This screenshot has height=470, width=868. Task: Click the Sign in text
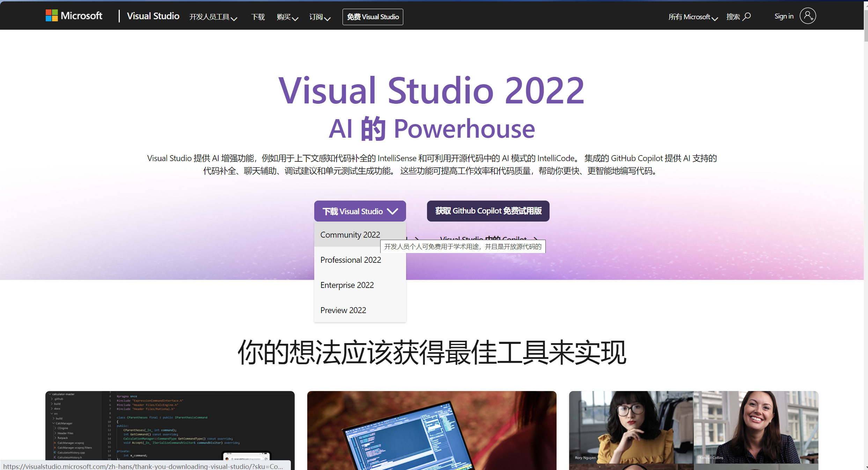coord(784,16)
